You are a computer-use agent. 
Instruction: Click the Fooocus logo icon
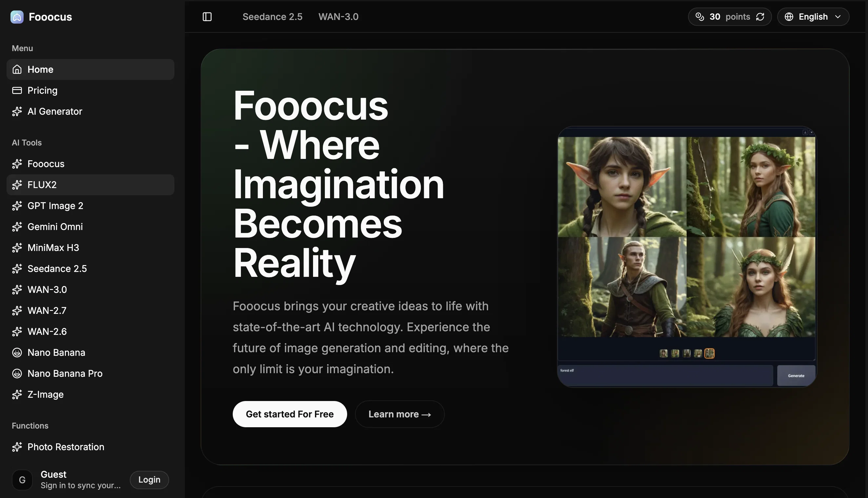coord(17,17)
